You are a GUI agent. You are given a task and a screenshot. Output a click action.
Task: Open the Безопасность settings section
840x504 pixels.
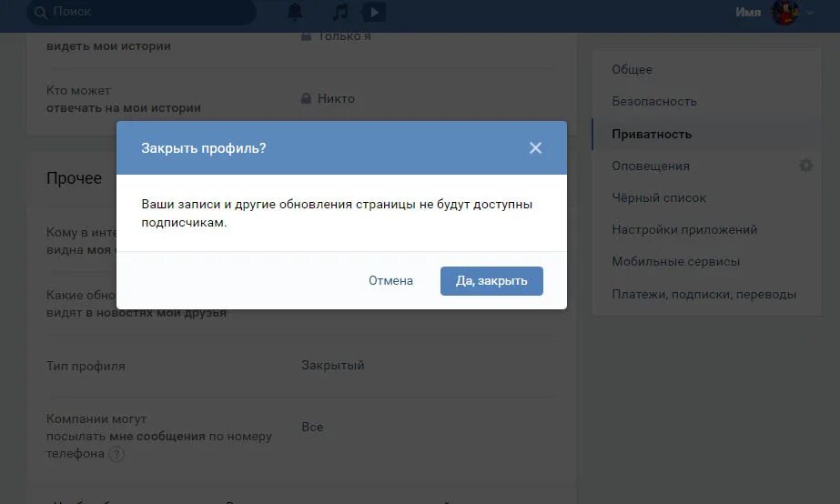point(654,101)
